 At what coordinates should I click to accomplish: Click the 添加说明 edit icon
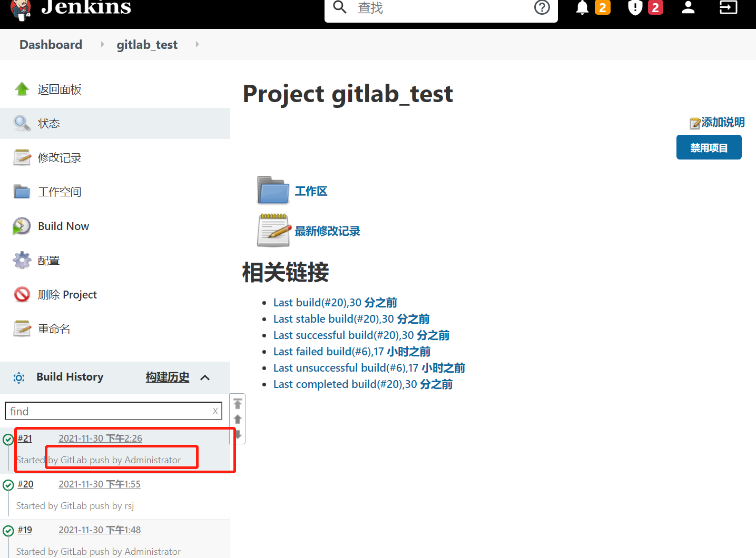pos(695,123)
